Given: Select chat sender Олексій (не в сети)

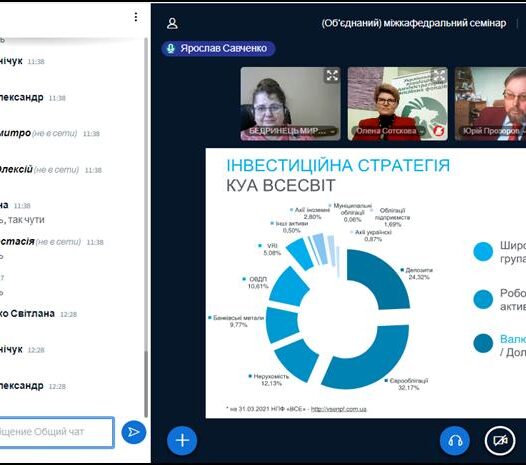Looking at the screenshot, I should pyautogui.click(x=40, y=169).
